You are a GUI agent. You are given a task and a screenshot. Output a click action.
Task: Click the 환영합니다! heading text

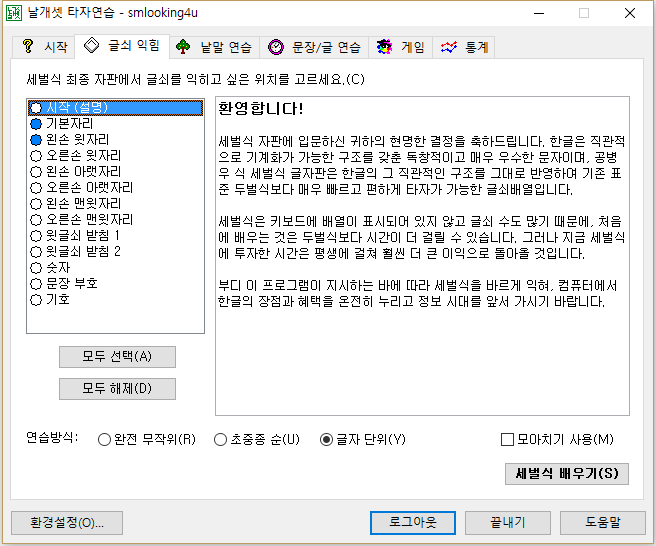pos(261,109)
